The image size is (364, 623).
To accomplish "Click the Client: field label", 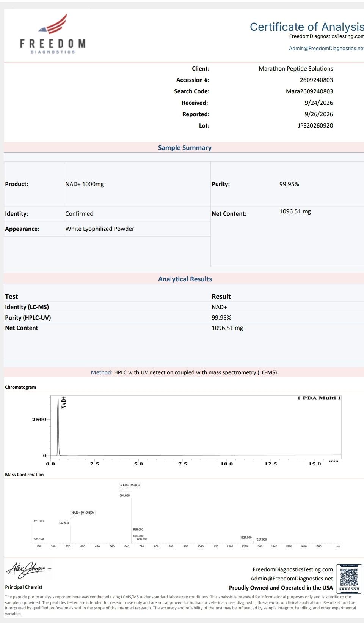I will (x=201, y=69).
